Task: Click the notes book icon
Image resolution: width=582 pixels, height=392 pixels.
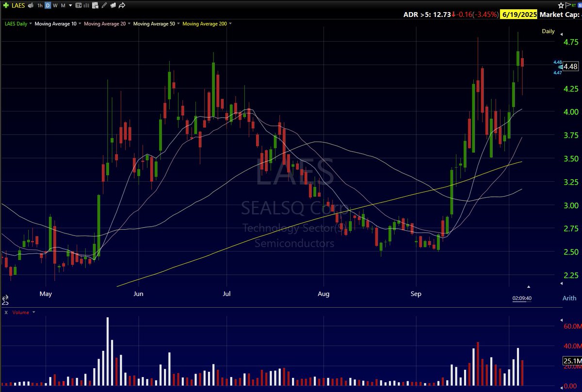Action: [x=113, y=5]
